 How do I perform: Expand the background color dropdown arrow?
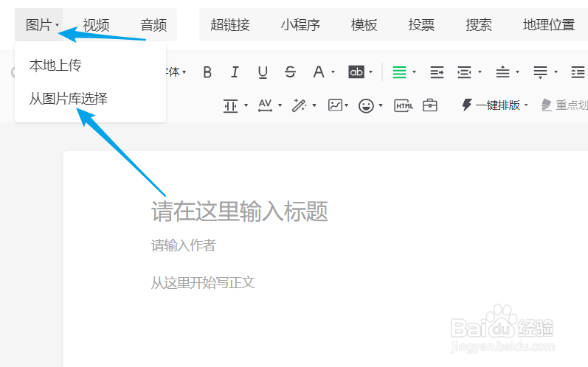click(x=370, y=72)
